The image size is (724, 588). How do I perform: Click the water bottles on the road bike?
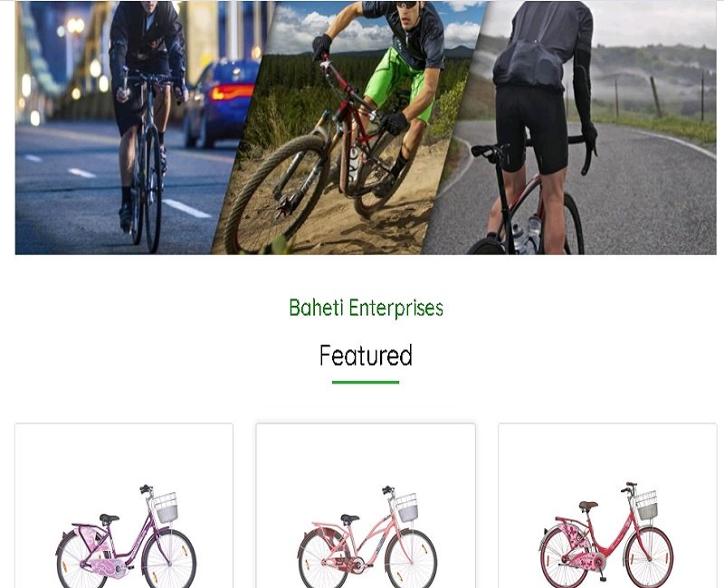click(x=527, y=233)
